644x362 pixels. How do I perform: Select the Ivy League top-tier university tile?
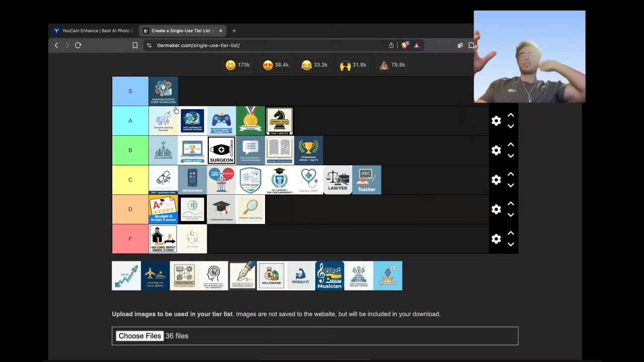pos(280,179)
